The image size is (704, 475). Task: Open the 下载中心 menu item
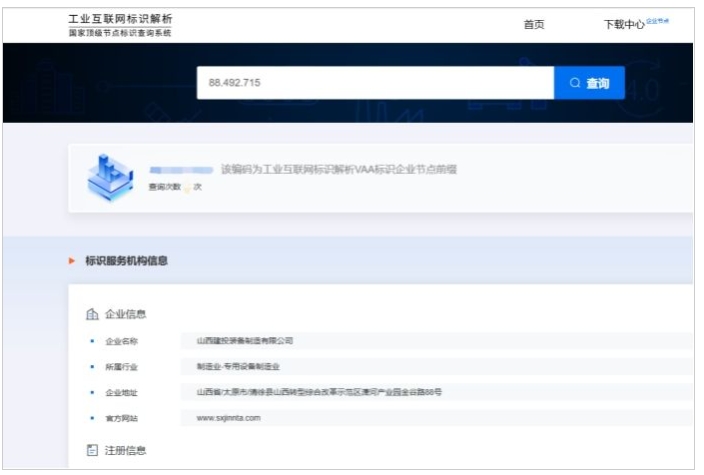(x=624, y=24)
